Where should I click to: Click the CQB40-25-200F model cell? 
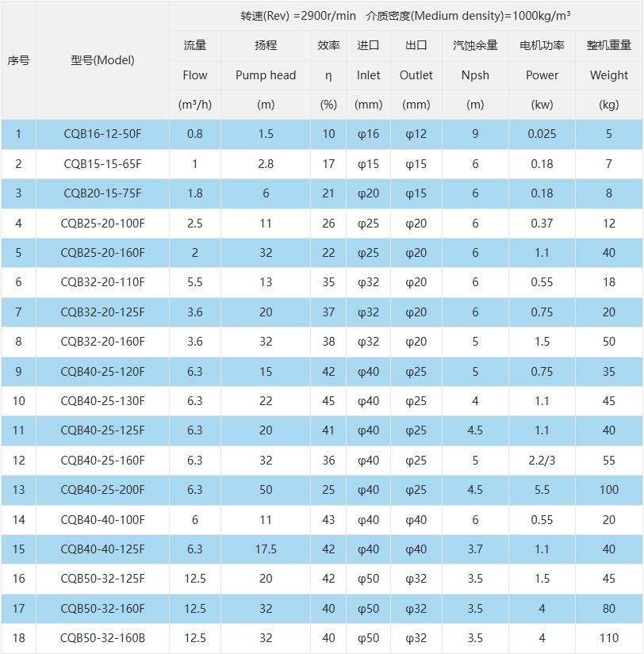(x=102, y=490)
